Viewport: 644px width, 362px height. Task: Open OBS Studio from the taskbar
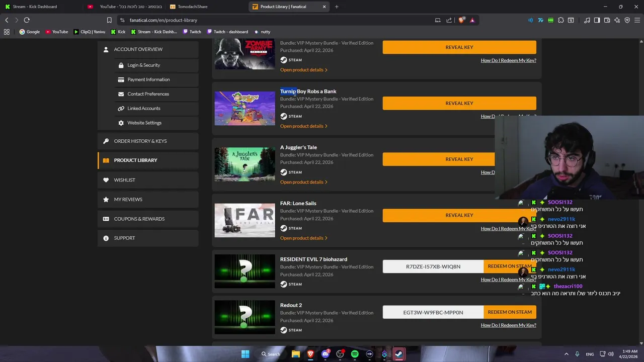[340, 354]
